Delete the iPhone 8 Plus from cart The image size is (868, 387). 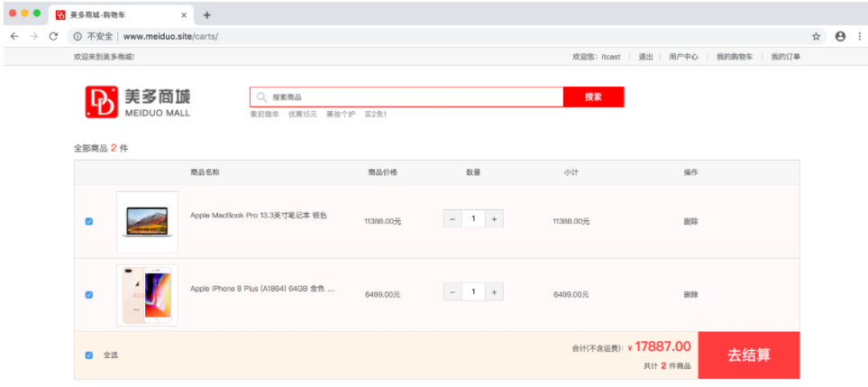tap(690, 295)
